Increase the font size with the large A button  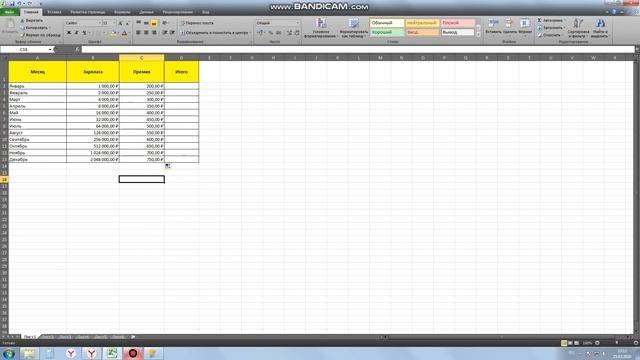tap(120, 23)
